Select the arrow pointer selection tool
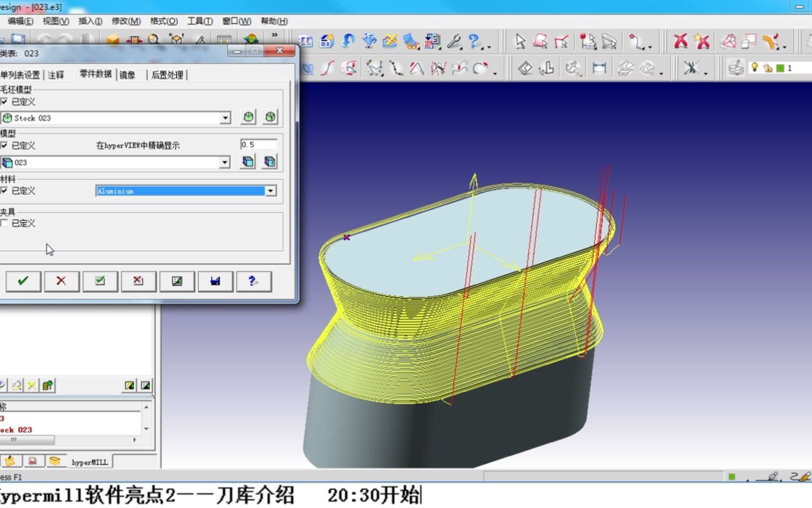Screen dimensions: 812x508 [x=520, y=41]
